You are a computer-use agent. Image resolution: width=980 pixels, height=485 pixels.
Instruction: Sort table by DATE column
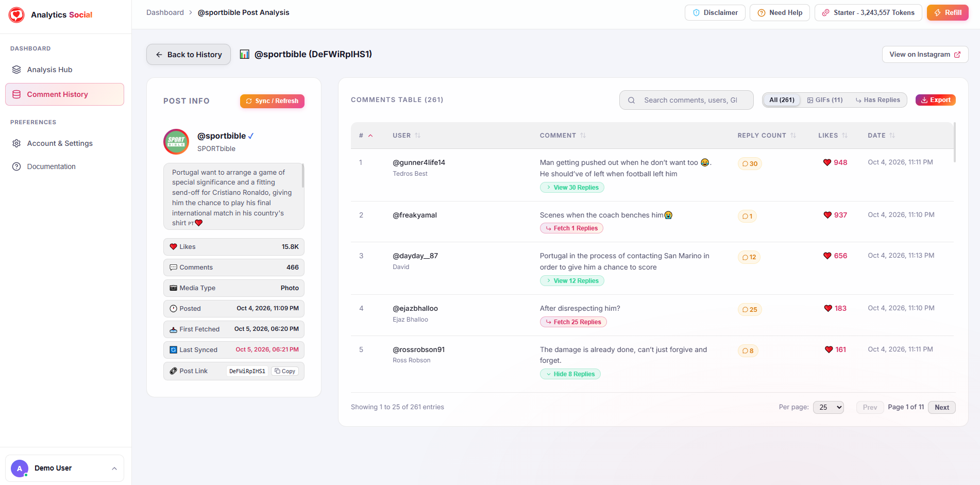point(881,136)
